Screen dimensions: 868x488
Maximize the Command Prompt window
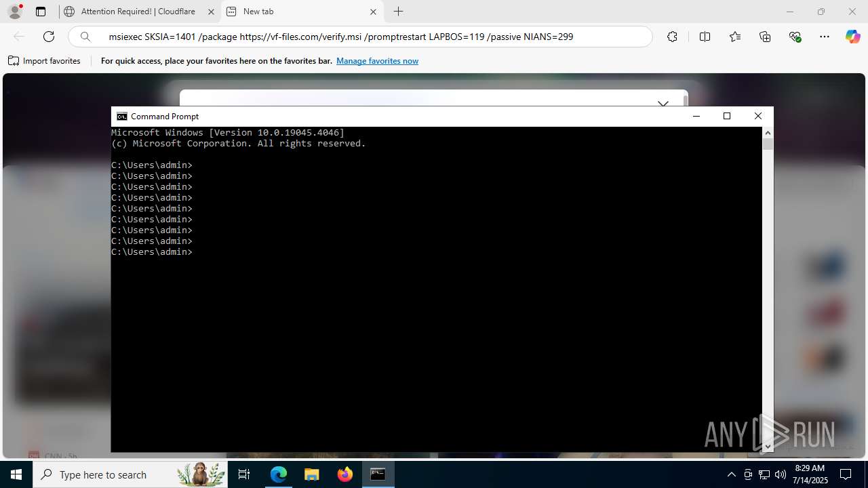(727, 117)
